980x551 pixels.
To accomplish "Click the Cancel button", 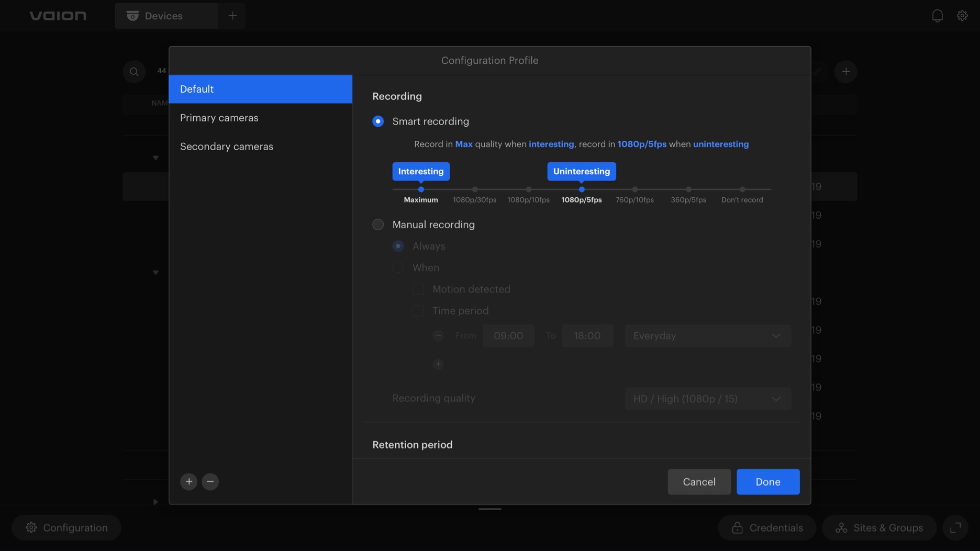I will 699,482.
